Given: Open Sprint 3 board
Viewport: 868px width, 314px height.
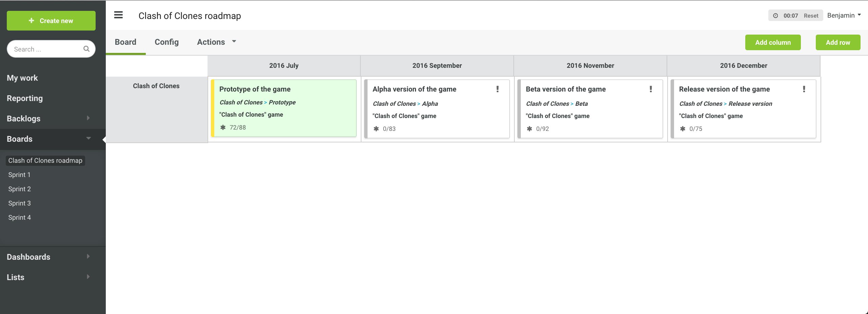Looking at the screenshot, I should click(x=19, y=203).
